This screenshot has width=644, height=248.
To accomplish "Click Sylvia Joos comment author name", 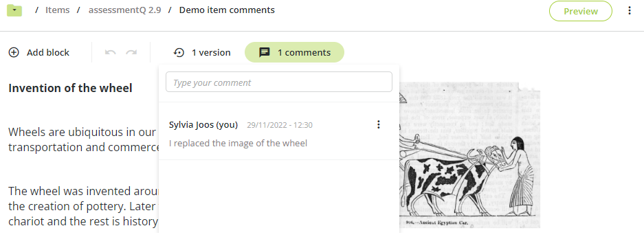I will click(x=203, y=125).
